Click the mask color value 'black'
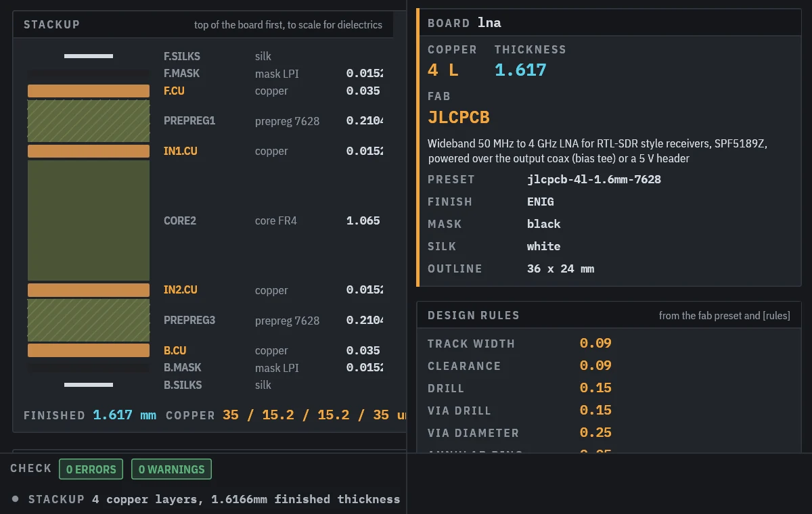The height and width of the screenshot is (514, 812). 544,224
